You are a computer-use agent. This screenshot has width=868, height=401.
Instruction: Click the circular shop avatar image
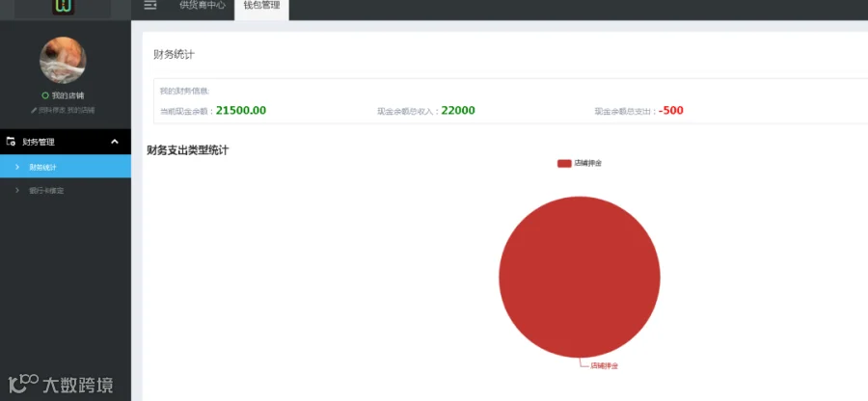[63, 60]
